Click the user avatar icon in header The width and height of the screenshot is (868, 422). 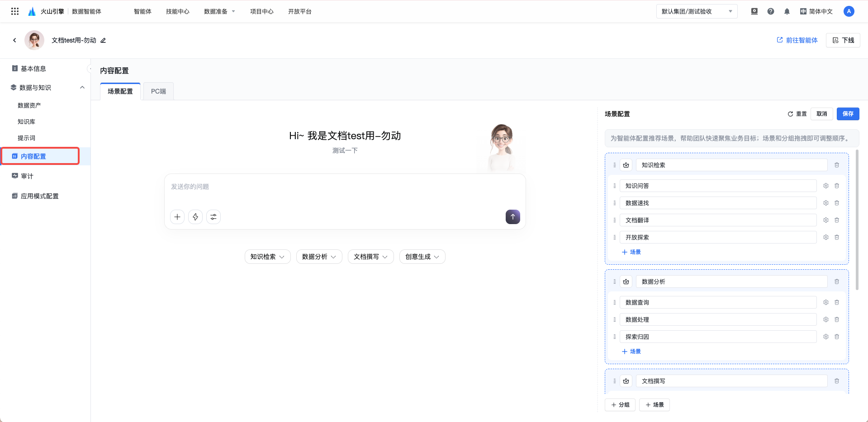click(x=849, y=11)
